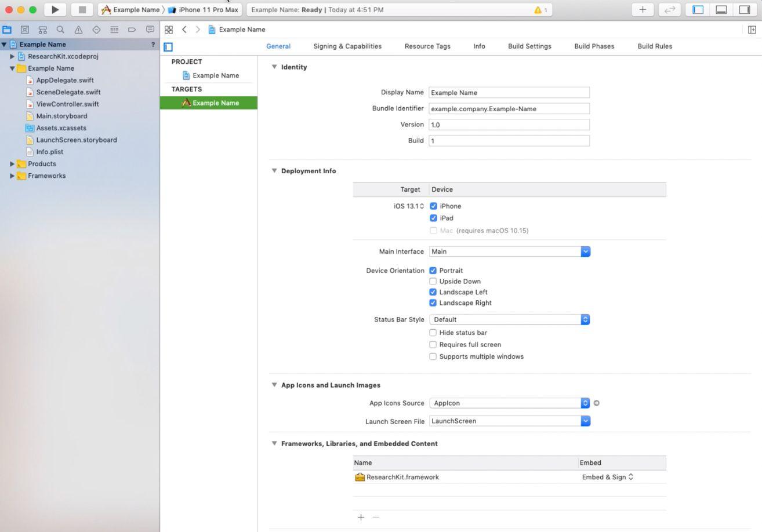Toggle the debug area with bottom bar icon

pos(720,9)
